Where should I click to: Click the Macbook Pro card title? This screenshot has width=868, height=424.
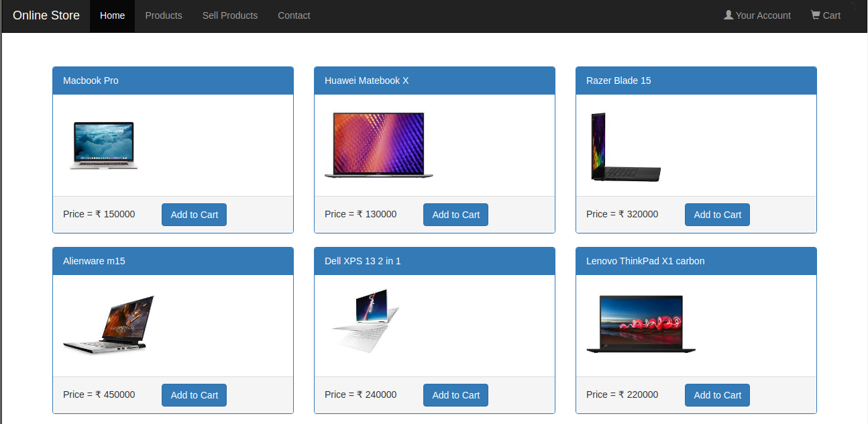91,81
